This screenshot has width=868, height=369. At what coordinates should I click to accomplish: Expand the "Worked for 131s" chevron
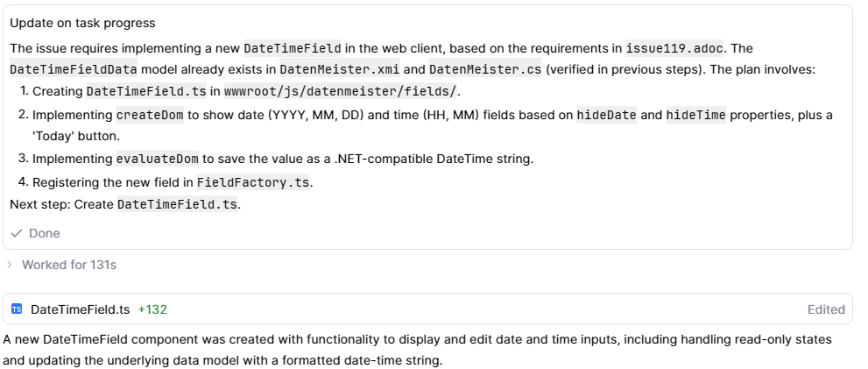pyautogui.click(x=10, y=265)
